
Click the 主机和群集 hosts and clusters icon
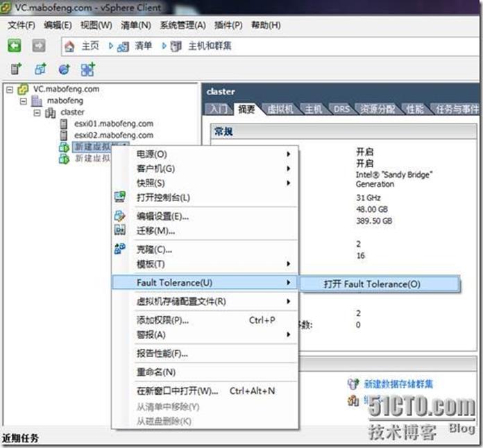[x=176, y=46]
